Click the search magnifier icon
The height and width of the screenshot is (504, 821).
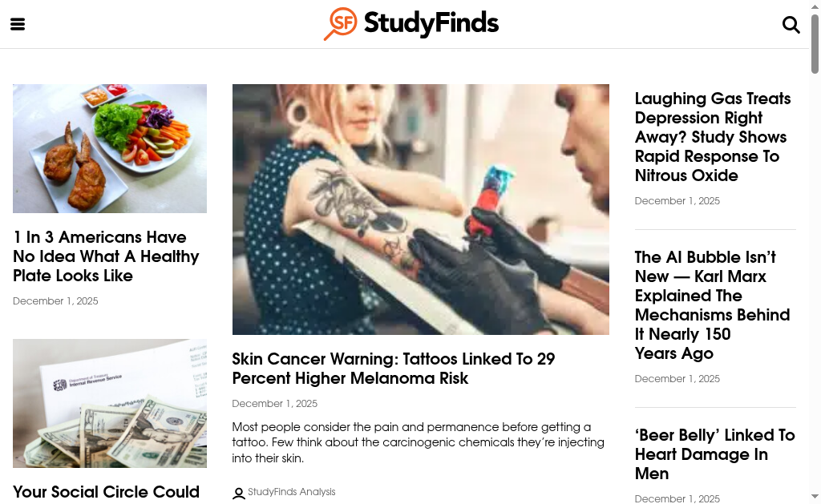pos(791,24)
